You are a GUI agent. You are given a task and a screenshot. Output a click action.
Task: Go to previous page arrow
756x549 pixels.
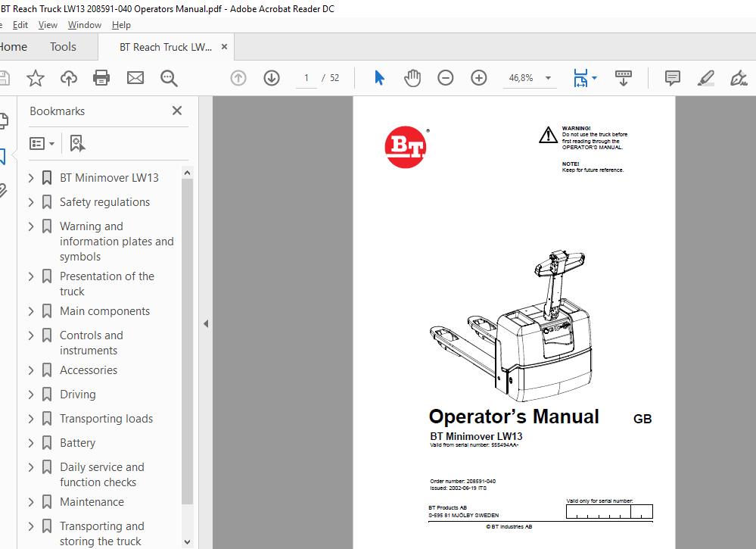click(238, 78)
